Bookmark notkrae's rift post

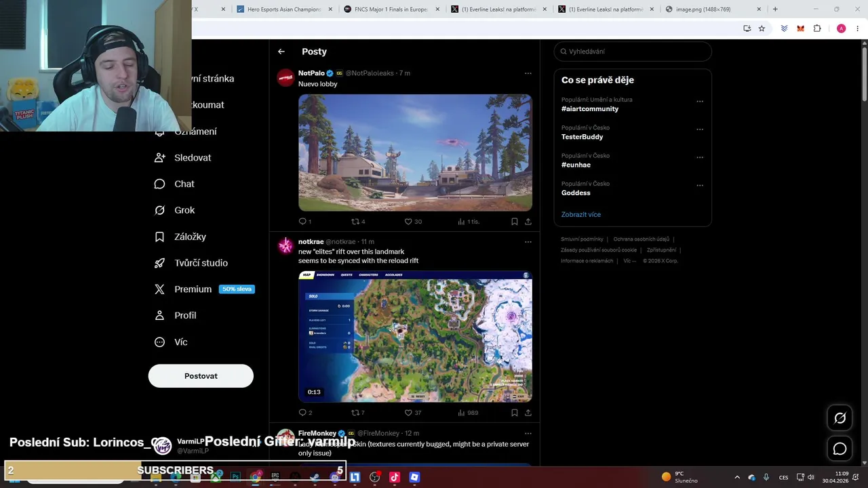click(514, 413)
